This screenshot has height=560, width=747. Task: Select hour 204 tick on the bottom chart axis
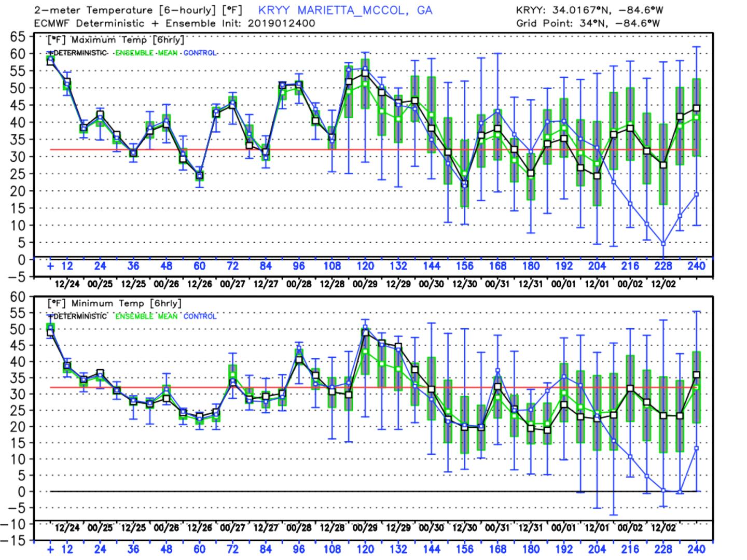click(x=597, y=549)
